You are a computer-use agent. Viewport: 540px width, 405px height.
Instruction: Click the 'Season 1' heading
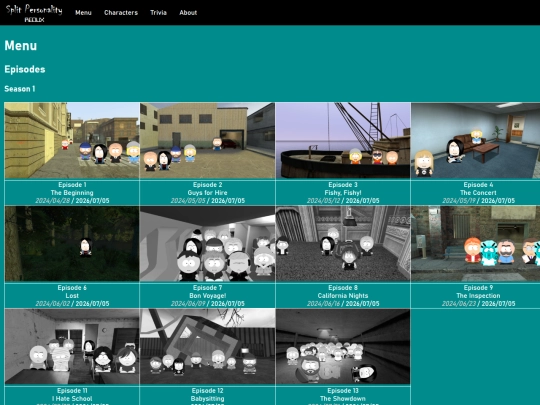click(x=20, y=89)
